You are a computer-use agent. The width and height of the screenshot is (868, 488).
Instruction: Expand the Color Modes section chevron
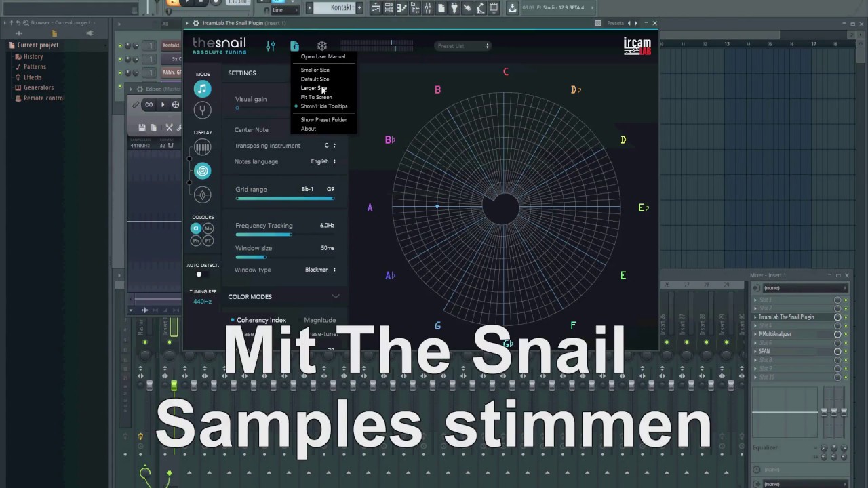(335, 296)
